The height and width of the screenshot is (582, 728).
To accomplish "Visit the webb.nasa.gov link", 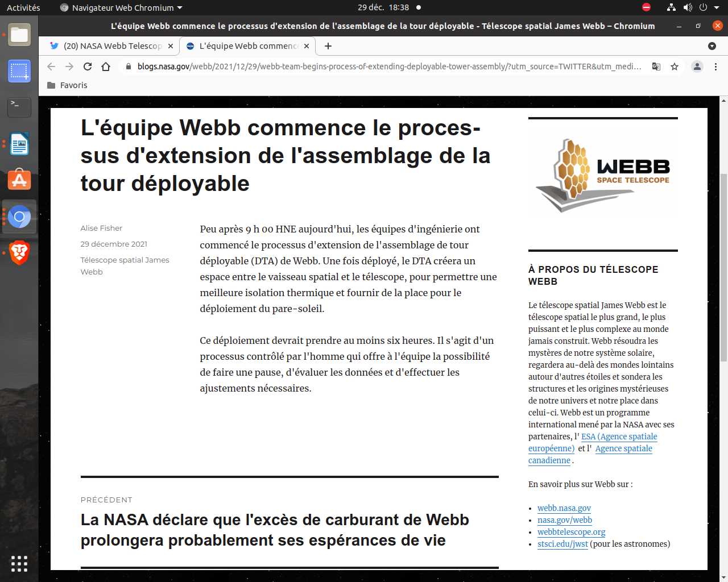I will (564, 508).
